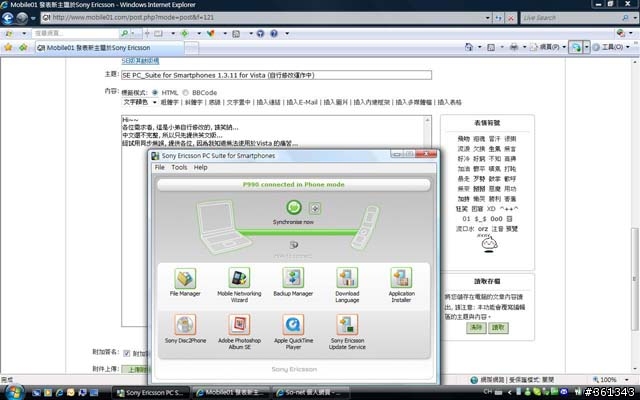Click the Print icon in IE toolbar

(514, 47)
